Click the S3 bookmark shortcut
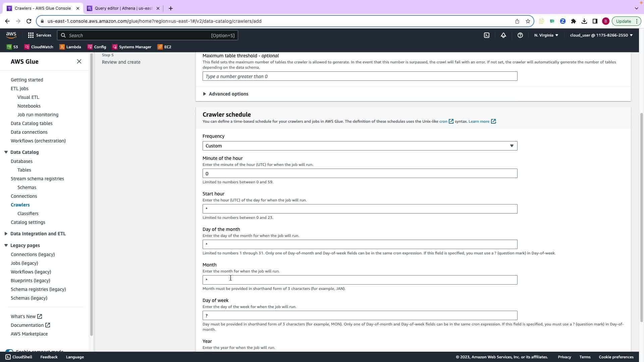 [12, 47]
